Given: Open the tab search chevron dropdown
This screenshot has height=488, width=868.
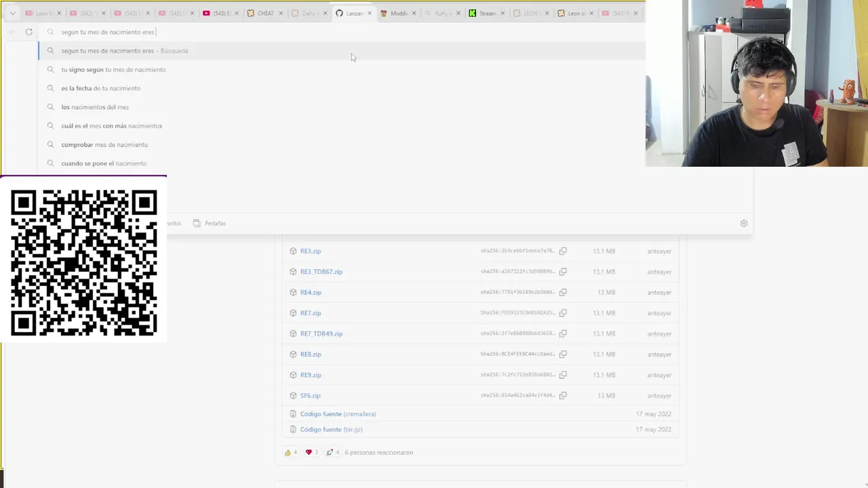Looking at the screenshot, I should tap(12, 13).
